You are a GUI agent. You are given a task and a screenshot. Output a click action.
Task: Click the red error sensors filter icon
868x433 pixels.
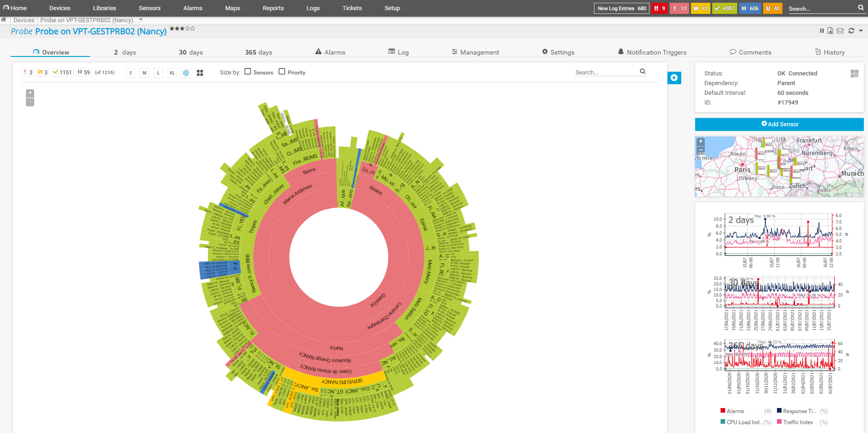(x=27, y=72)
